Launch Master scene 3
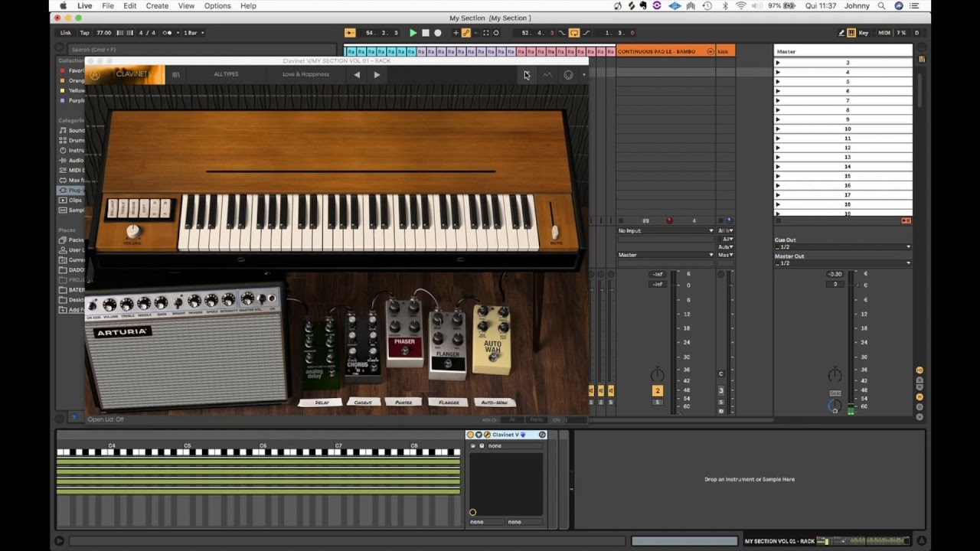 coord(778,63)
